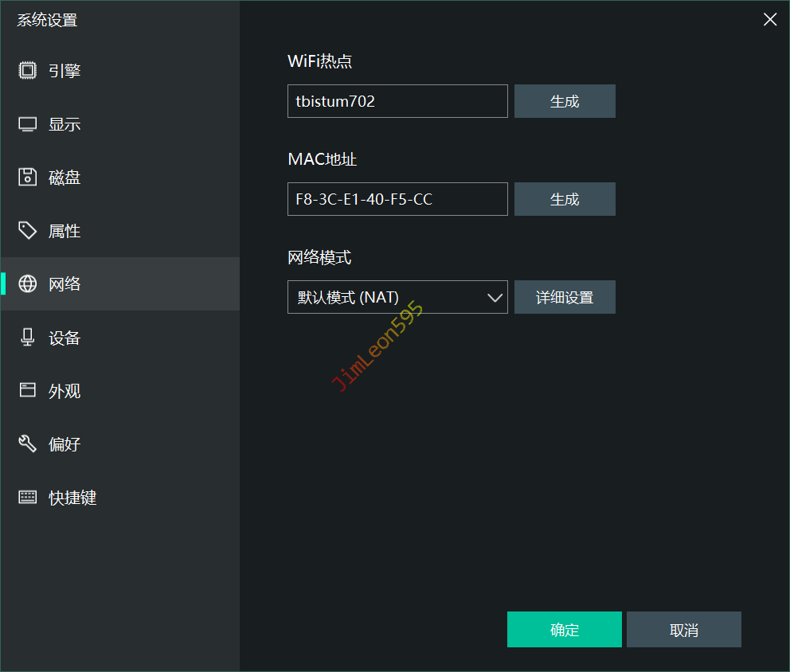Switch to the 快捷键 tab

coord(72,498)
